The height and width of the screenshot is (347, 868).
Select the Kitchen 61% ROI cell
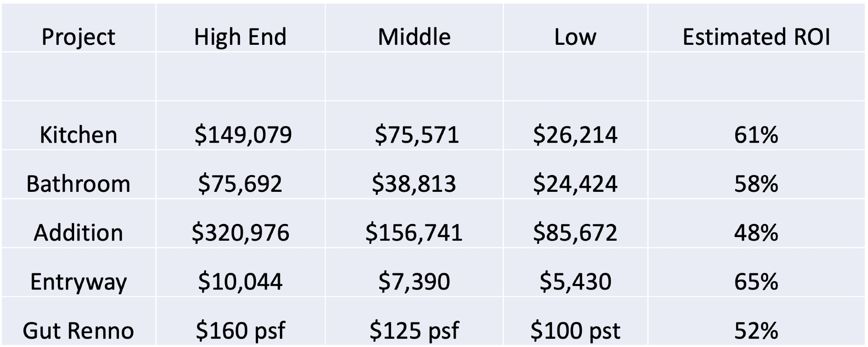756,135
